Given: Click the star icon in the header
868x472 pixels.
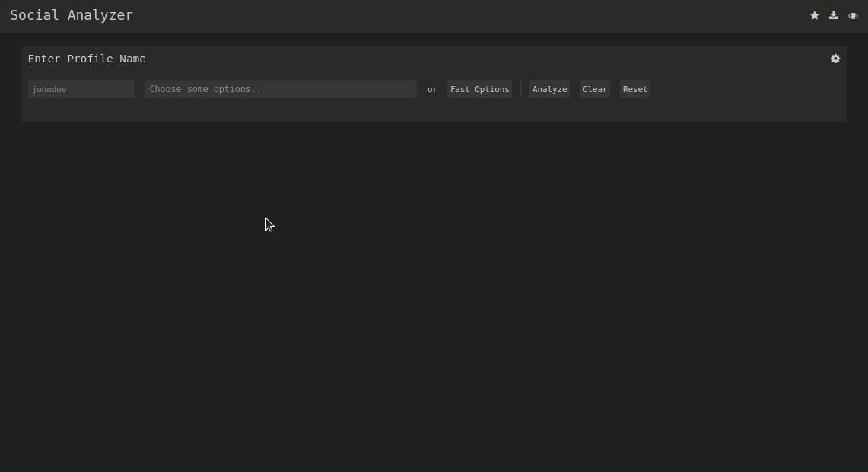Looking at the screenshot, I should click(x=814, y=15).
